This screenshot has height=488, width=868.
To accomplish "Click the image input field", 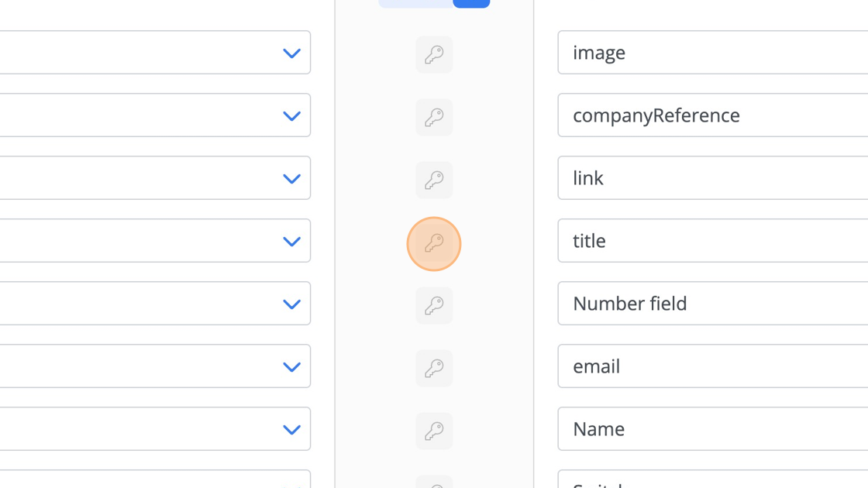I will 713,53.
